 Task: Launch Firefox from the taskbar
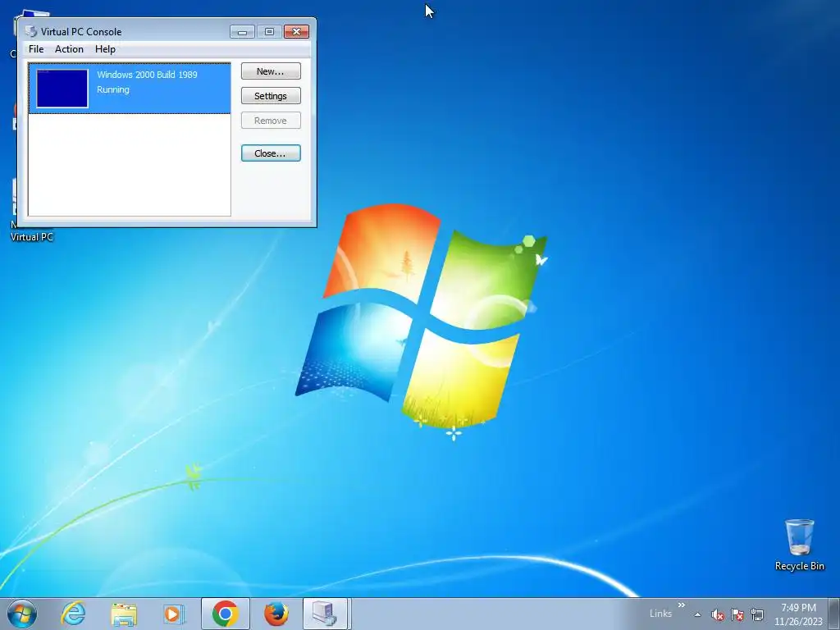coord(276,614)
